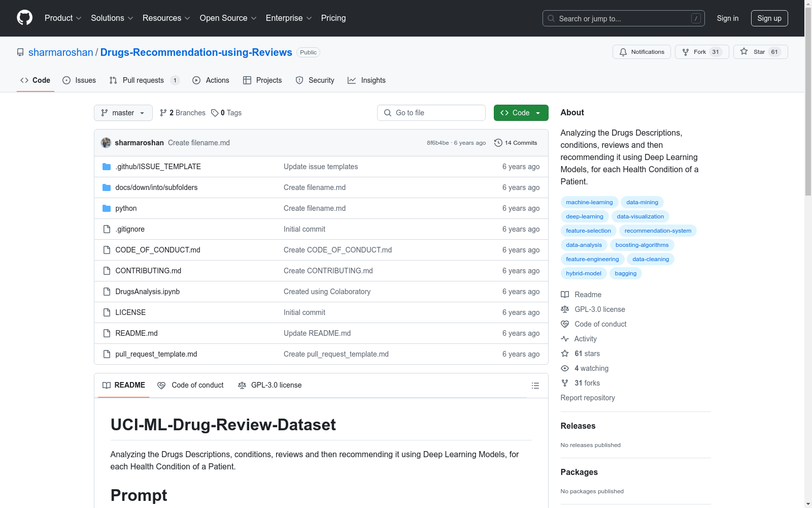Click the star icon beside 61 stars
The image size is (812, 508).
point(565,354)
